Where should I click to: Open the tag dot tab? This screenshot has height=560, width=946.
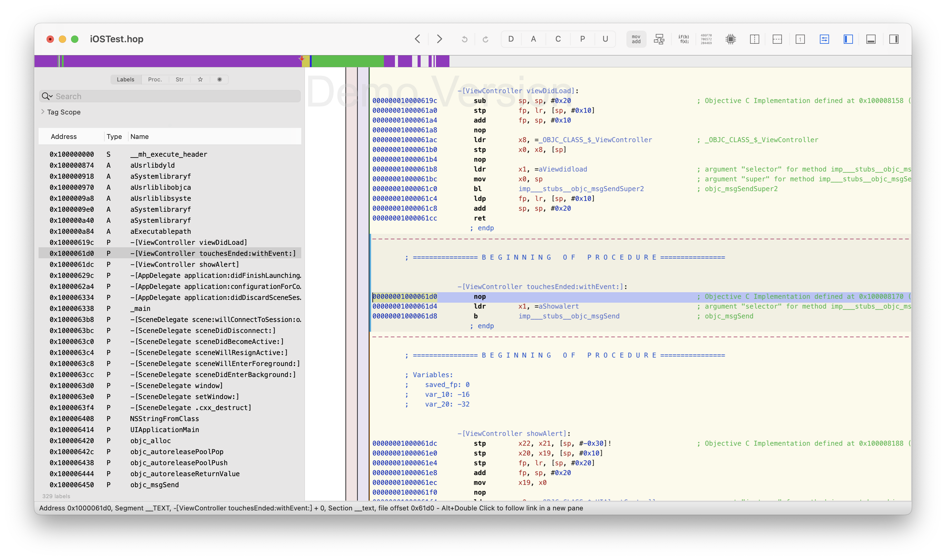tap(219, 79)
